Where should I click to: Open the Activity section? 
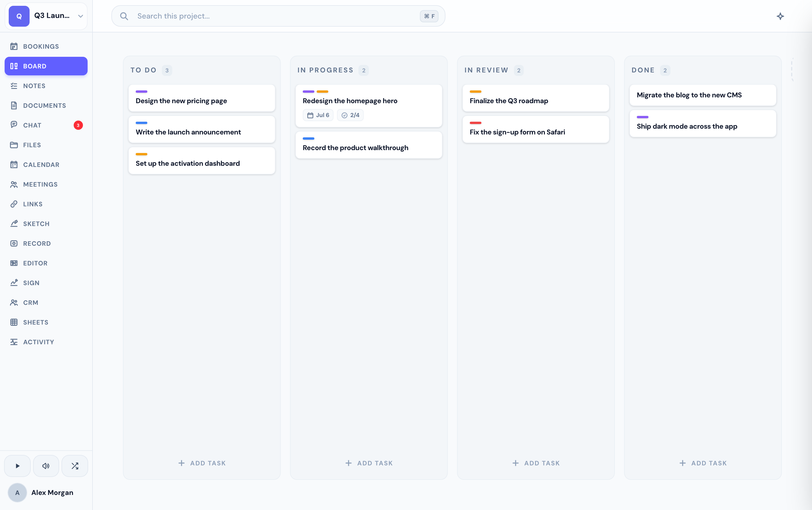click(x=46, y=342)
